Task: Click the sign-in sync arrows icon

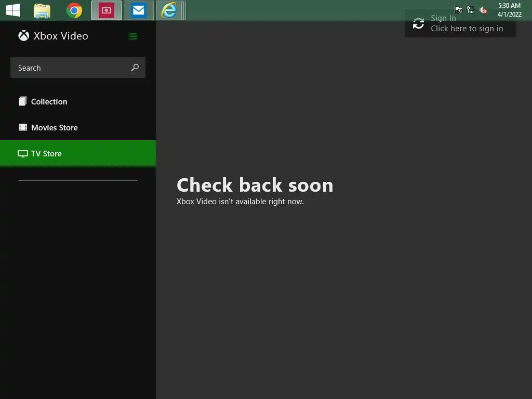Action: click(x=418, y=23)
